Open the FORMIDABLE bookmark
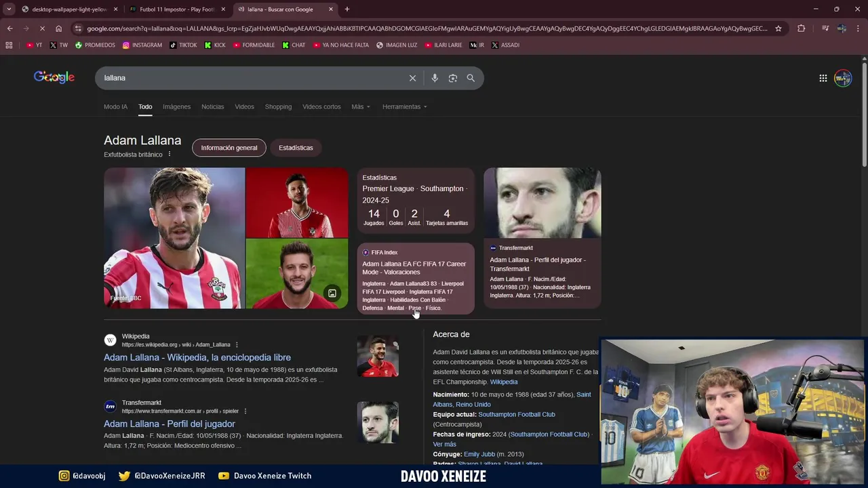The image size is (868, 488). coord(254,45)
